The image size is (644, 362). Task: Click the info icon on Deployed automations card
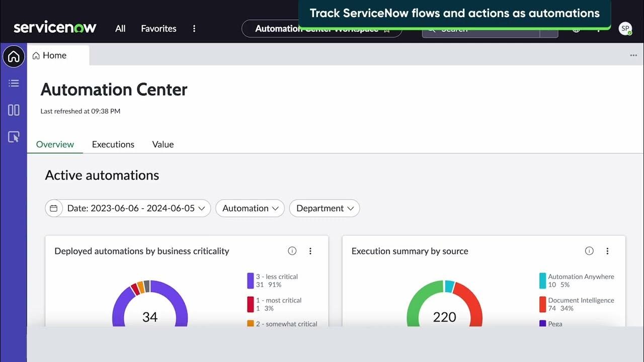292,250
